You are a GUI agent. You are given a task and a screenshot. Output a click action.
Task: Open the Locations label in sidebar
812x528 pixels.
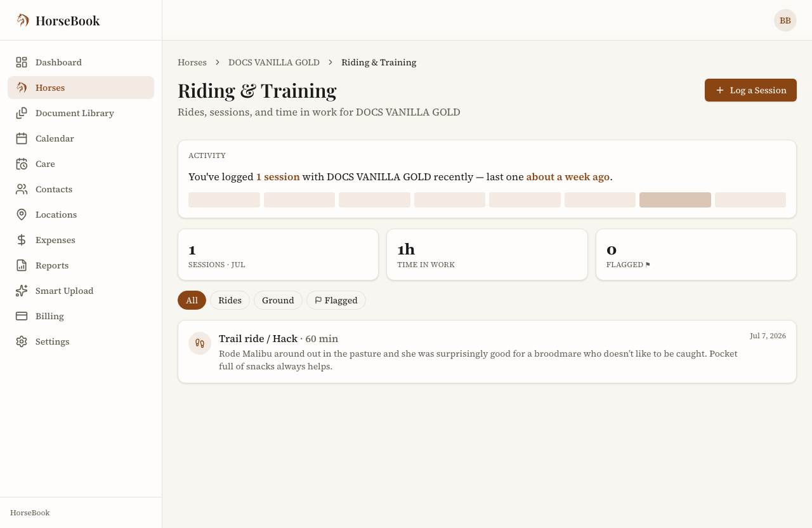(56, 214)
